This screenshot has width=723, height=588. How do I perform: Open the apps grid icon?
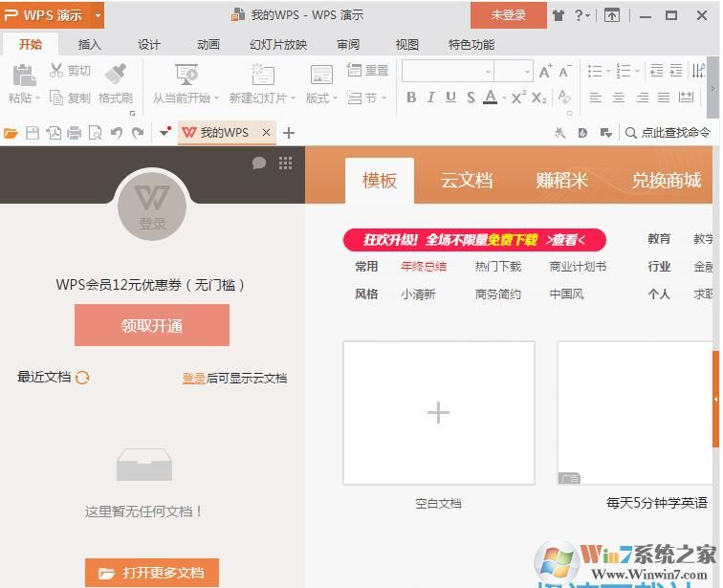285,163
